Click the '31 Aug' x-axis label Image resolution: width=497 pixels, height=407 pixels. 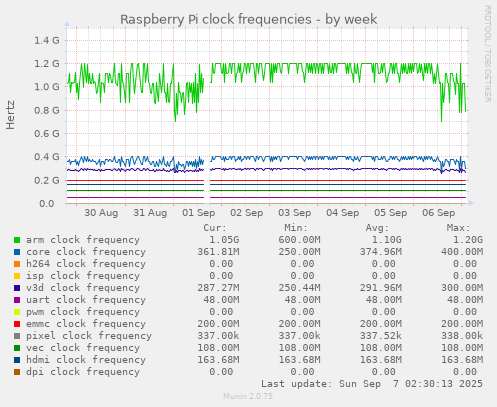(150, 213)
